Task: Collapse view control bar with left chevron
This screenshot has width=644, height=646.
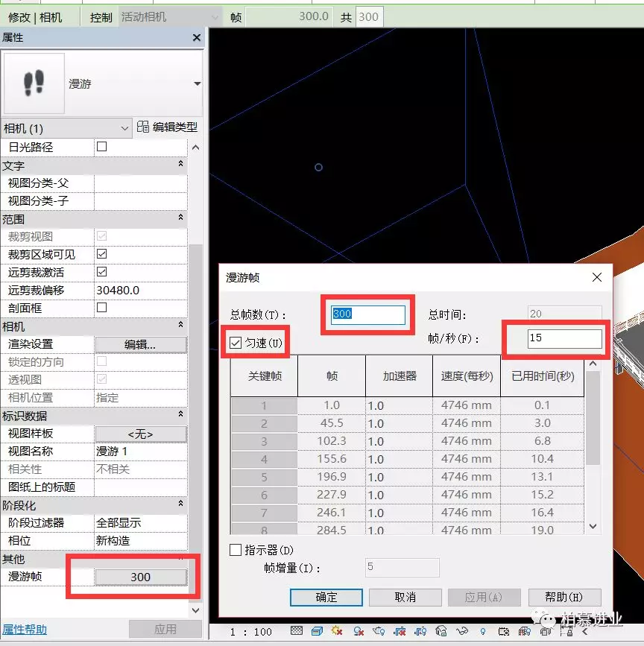Action: coord(585,631)
